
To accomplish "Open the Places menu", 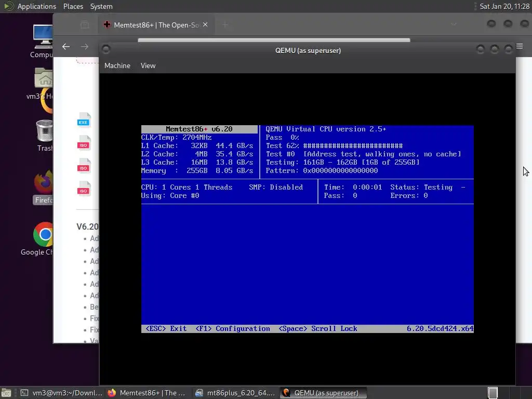I will pyautogui.click(x=73, y=6).
